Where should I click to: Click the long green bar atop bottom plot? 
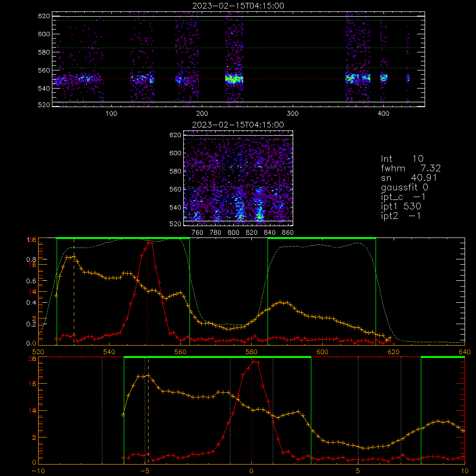(218, 357)
